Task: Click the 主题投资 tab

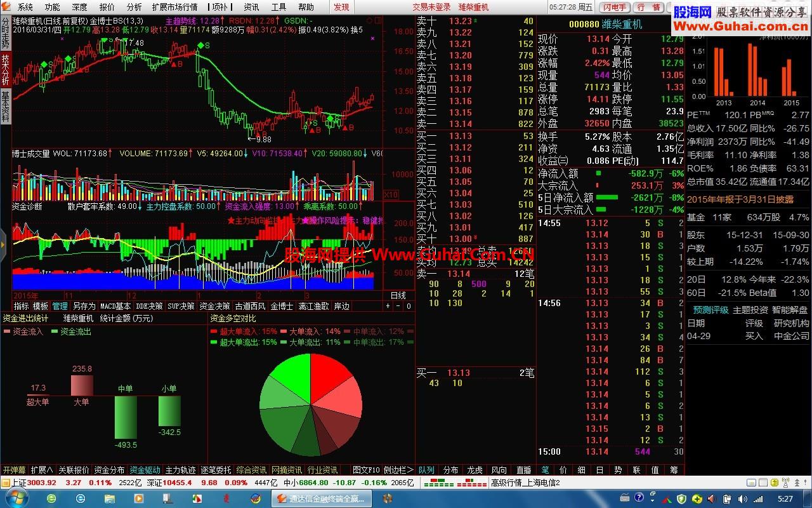Action: click(750, 310)
